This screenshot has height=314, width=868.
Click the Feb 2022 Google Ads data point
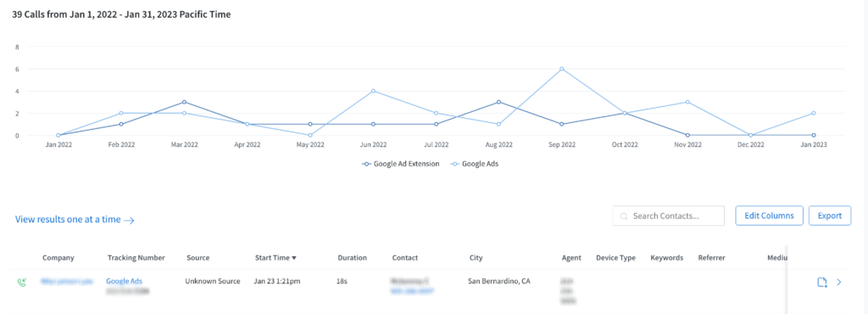120,113
